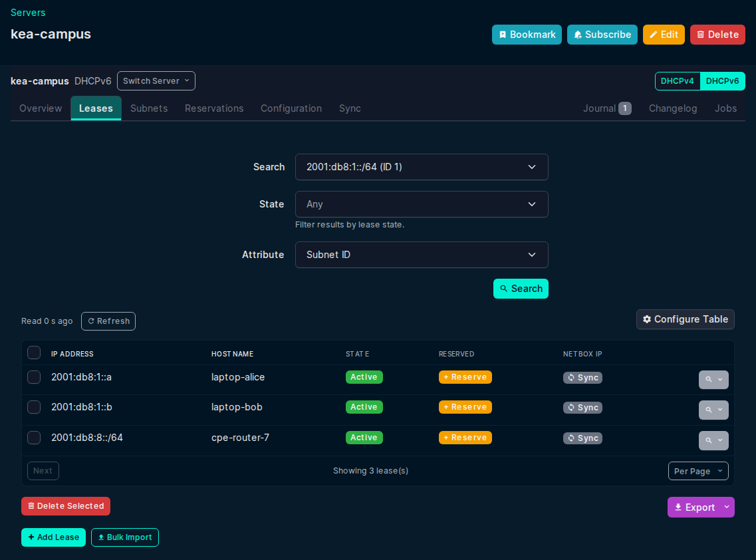The image size is (756, 560).
Task: Open the Reservations tab
Action: [214, 108]
